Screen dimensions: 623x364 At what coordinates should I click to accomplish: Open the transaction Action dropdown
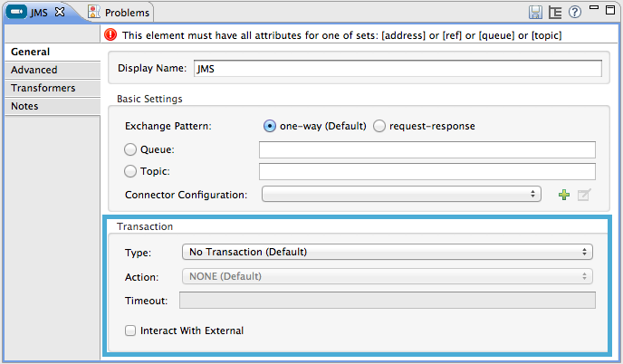(x=388, y=276)
